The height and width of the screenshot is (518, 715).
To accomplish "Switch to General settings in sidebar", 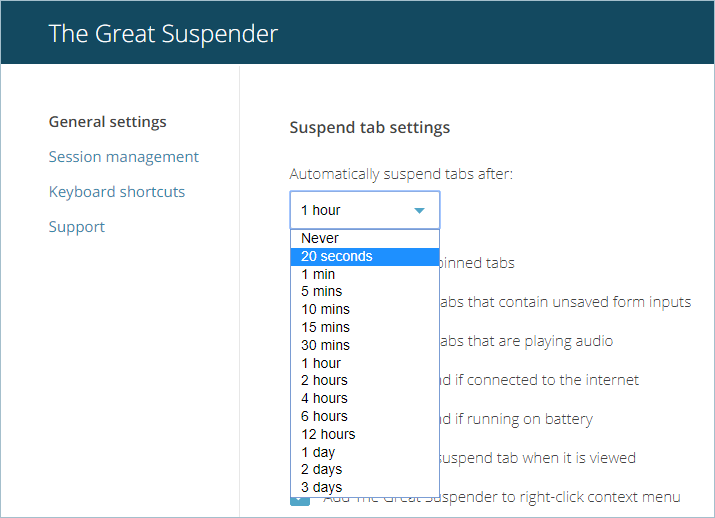I will pyautogui.click(x=108, y=122).
